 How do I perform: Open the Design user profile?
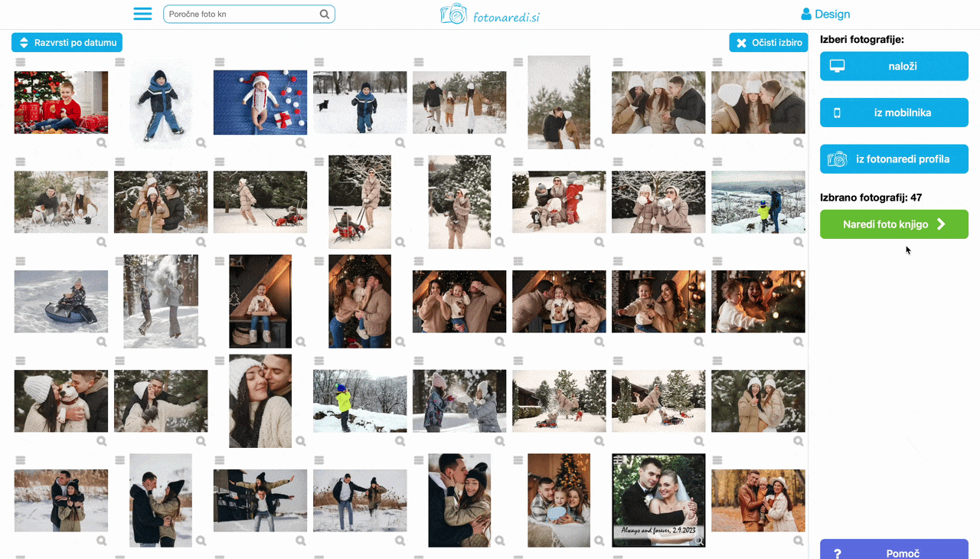pyautogui.click(x=825, y=14)
